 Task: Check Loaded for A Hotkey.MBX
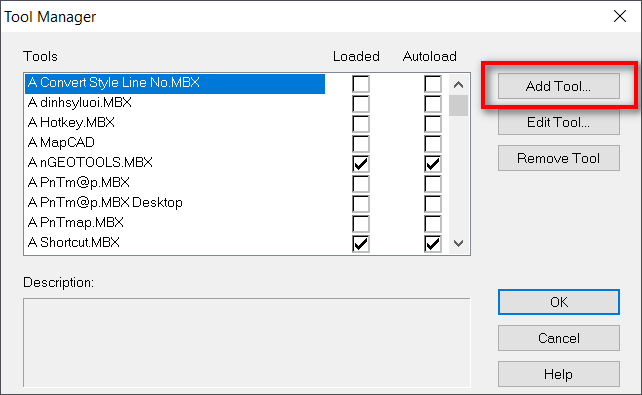pyautogui.click(x=361, y=124)
